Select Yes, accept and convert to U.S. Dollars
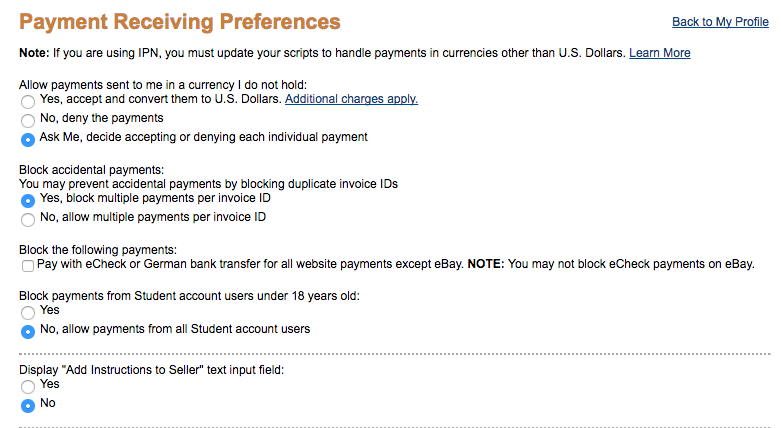Image resolution: width=781 pixels, height=428 pixels. click(28, 102)
